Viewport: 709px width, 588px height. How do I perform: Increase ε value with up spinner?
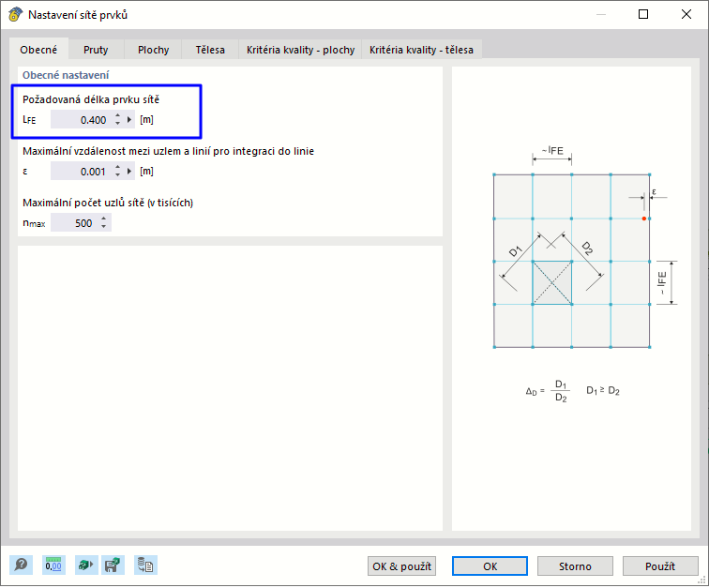click(x=117, y=167)
